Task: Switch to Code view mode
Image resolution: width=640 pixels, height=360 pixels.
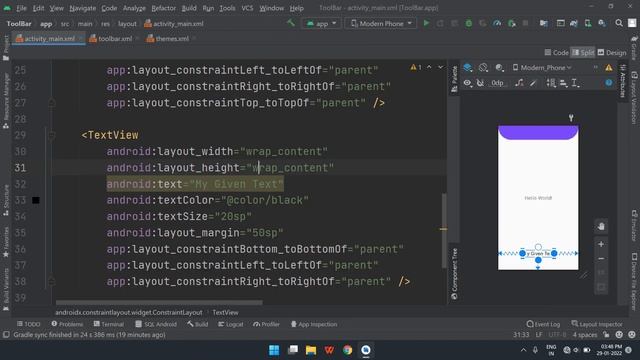Action: click(x=556, y=52)
